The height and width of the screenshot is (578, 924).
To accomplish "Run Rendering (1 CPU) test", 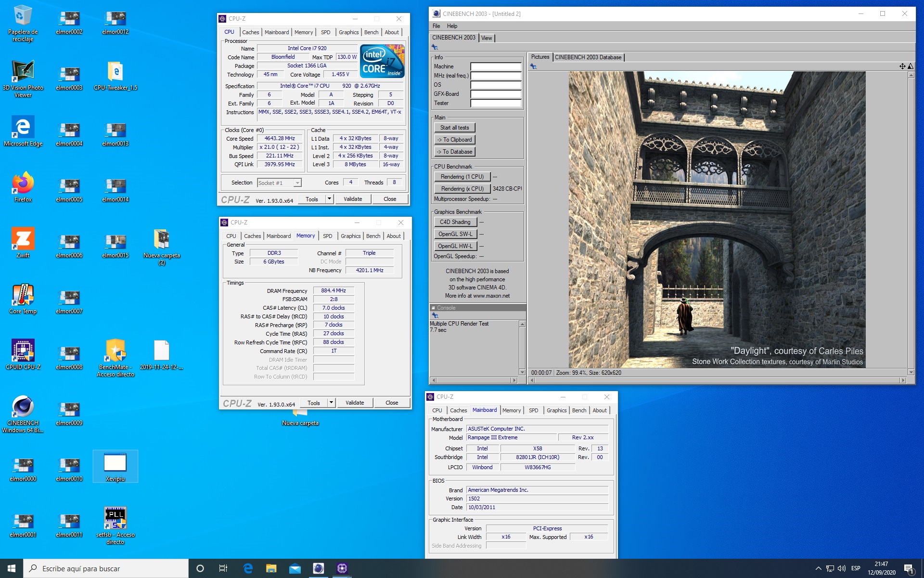I will (462, 177).
